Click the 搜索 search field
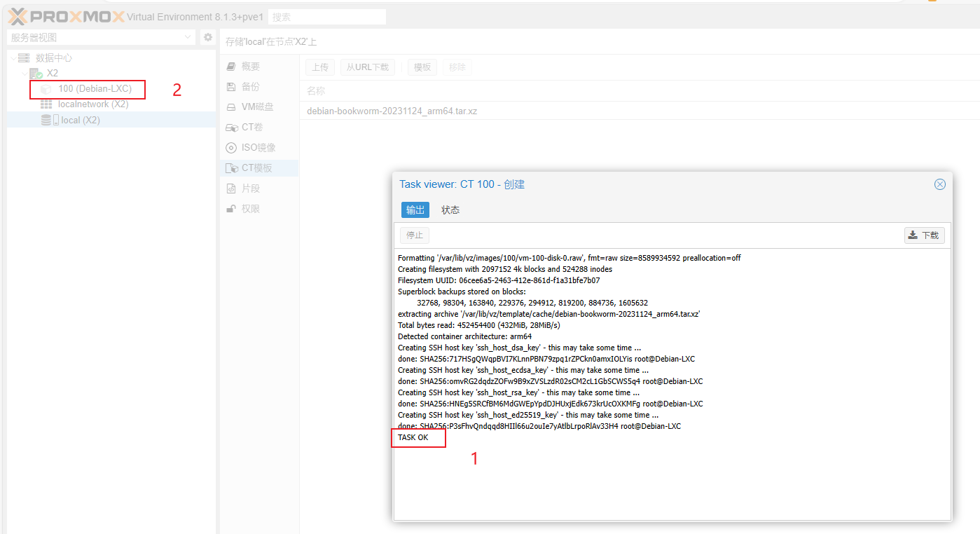980x534 pixels. [327, 17]
